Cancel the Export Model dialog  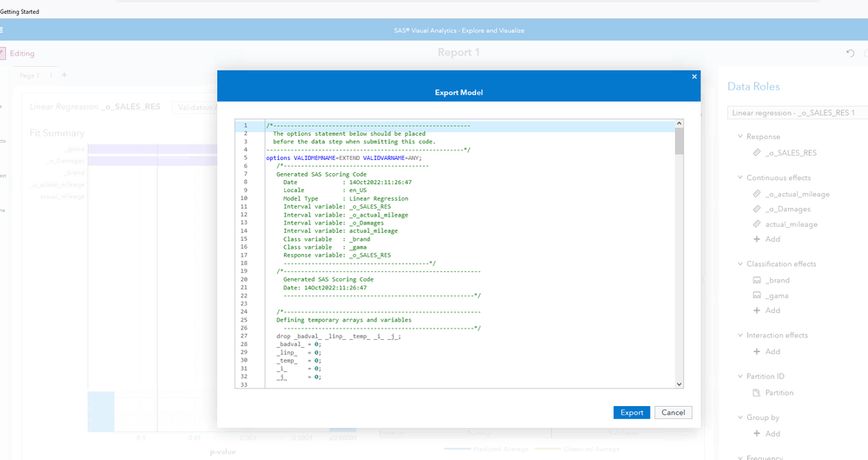[673, 412]
